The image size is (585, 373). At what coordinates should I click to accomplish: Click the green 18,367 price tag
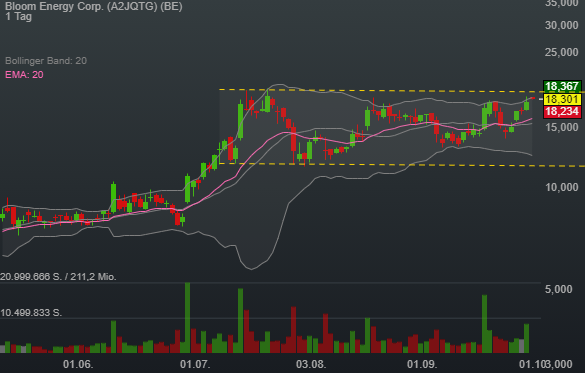pos(562,87)
